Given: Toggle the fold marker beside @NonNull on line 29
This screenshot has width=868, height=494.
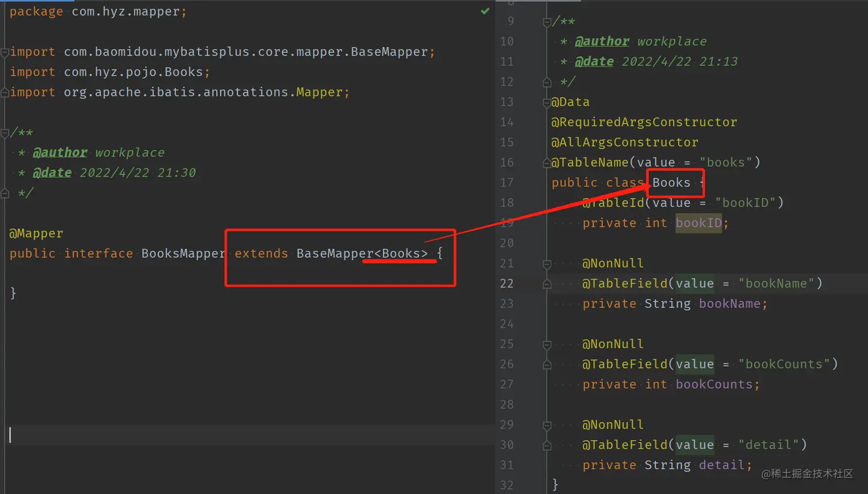Looking at the screenshot, I should (x=547, y=426).
